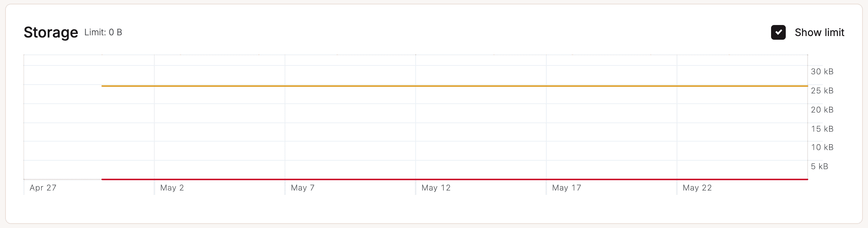Click the "Show limit" text label
The height and width of the screenshot is (228, 868).
pyautogui.click(x=819, y=32)
